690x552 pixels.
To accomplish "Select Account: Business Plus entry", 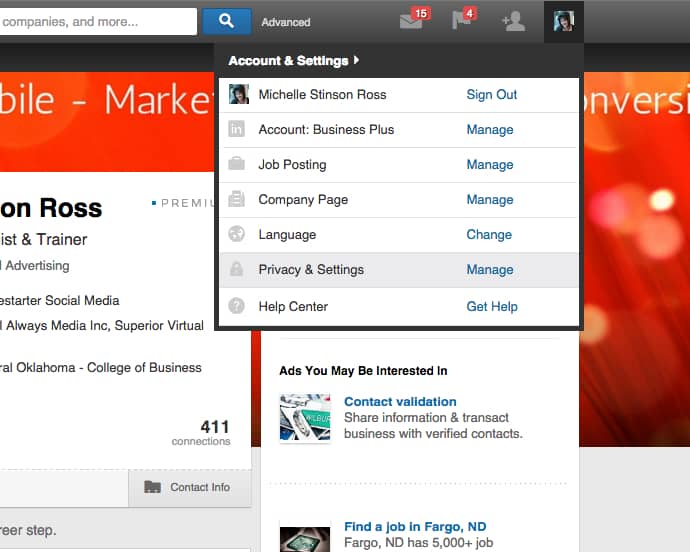I will click(x=326, y=129).
